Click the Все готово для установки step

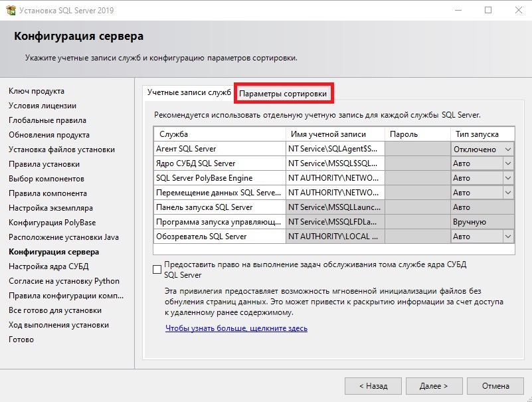55,310
